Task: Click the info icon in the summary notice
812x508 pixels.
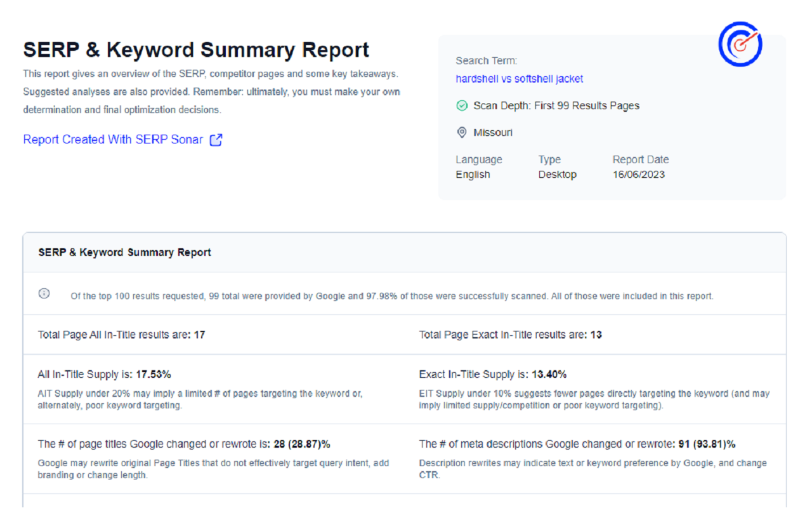Action: pyautogui.click(x=44, y=293)
